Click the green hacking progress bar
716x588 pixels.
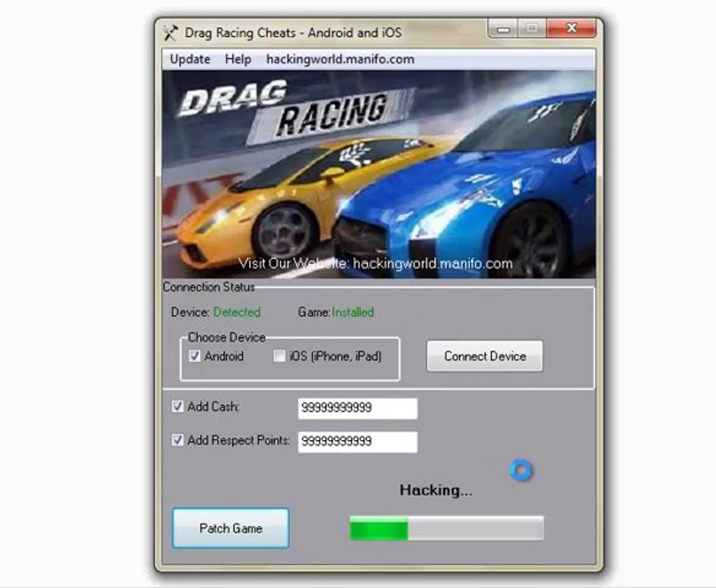pyautogui.click(x=446, y=528)
